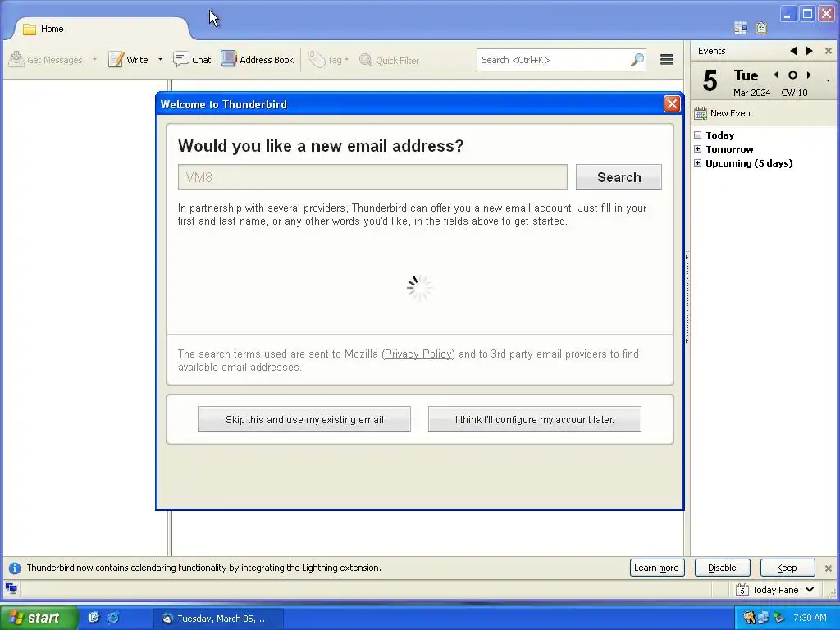Click the Tag toolbar button
Image resolution: width=840 pixels, height=630 pixels.
pos(328,60)
